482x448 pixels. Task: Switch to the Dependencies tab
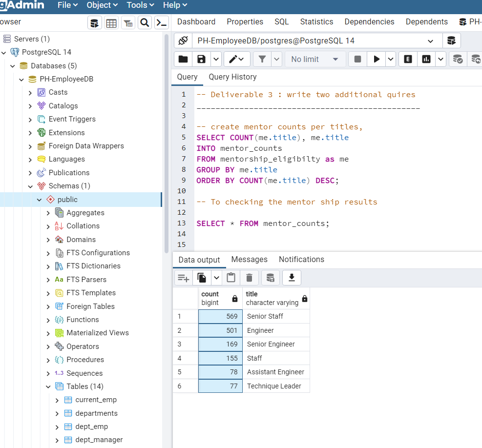tap(369, 22)
